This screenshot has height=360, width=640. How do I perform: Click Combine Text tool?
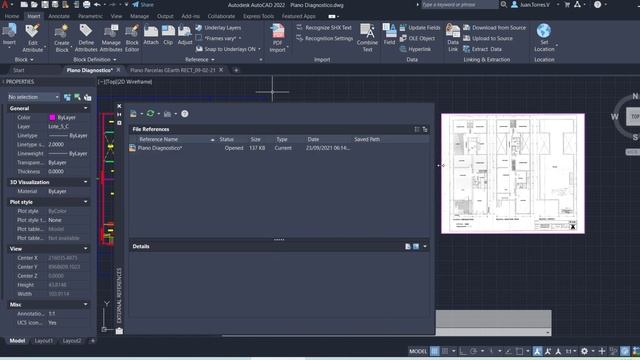[x=367, y=38]
